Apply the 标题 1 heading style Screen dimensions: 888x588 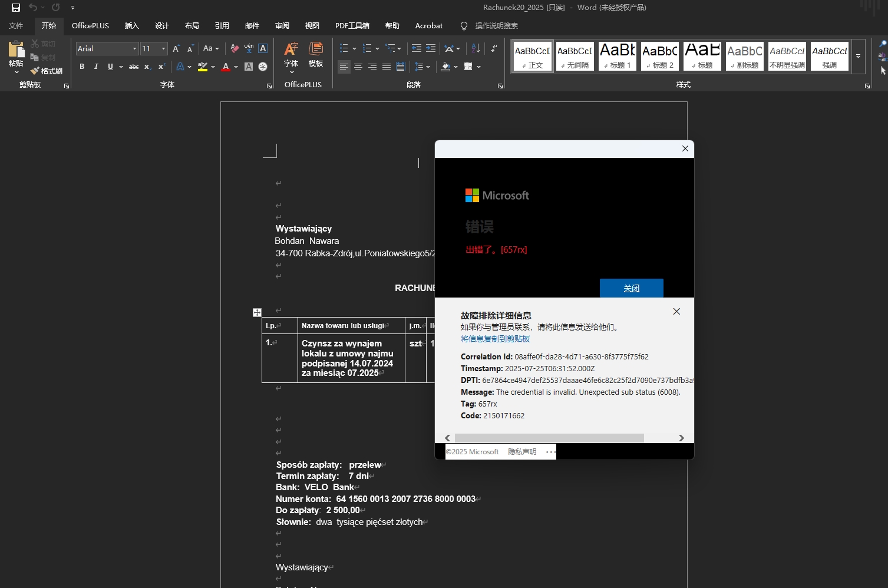pos(618,57)
